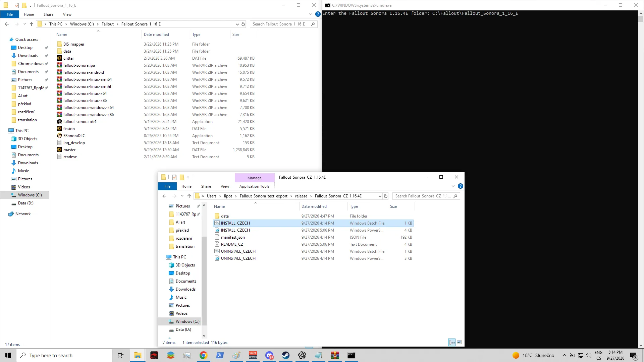The height and width of the screenshot is (362, 644).
Task: Select Data (D:) in Fallout_Sonora_1_16_E navigation pane
Action: [x=25, y=203]
